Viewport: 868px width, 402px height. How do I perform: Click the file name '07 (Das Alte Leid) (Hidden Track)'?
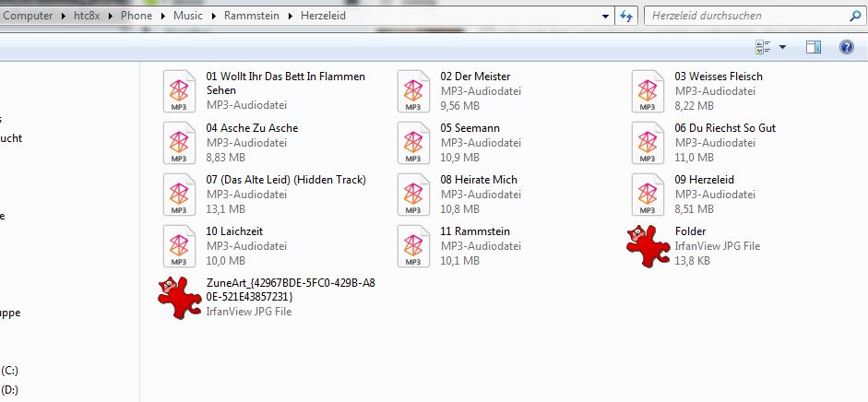pyautogui.click(x=286, y=179)
